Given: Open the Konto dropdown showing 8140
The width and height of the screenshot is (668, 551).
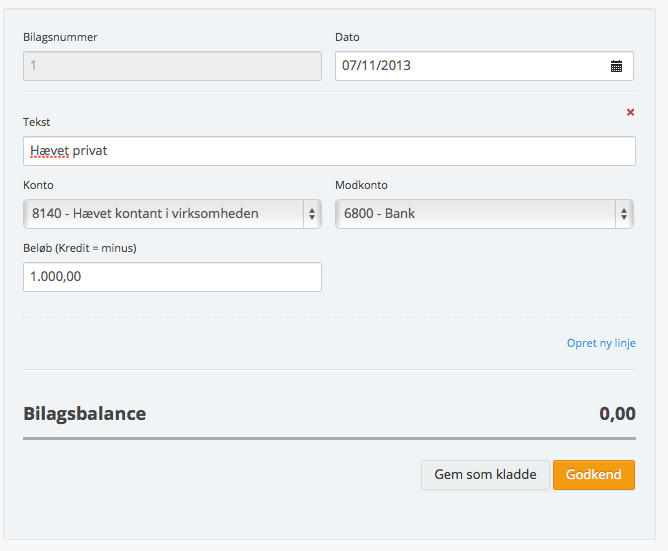Looking at the screenshot, I should [x=172, y=213].
